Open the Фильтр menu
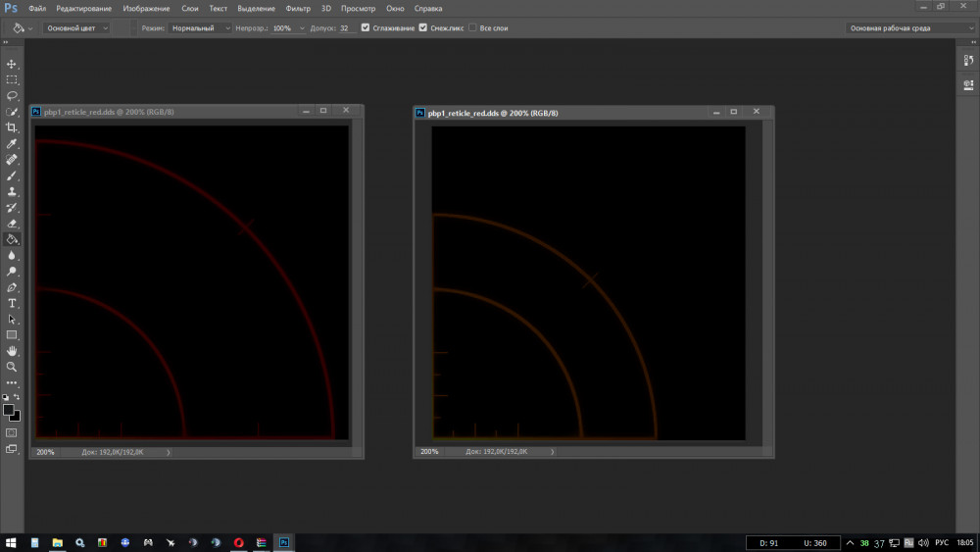 298,8
